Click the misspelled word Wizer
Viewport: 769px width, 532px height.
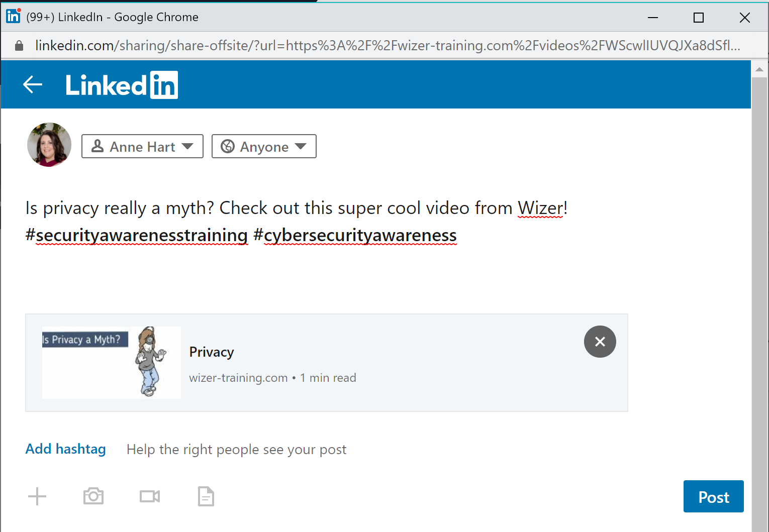(540, 208)
